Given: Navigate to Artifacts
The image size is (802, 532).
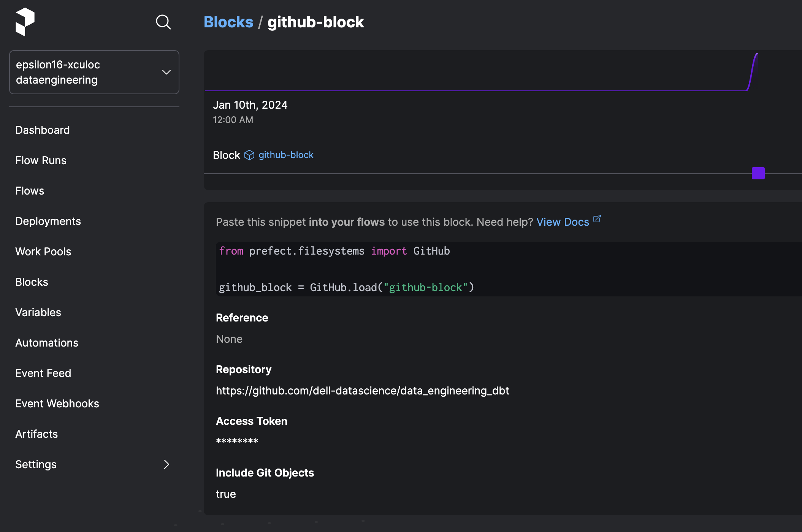Looking at the screenshot, I should click(36, 434).
